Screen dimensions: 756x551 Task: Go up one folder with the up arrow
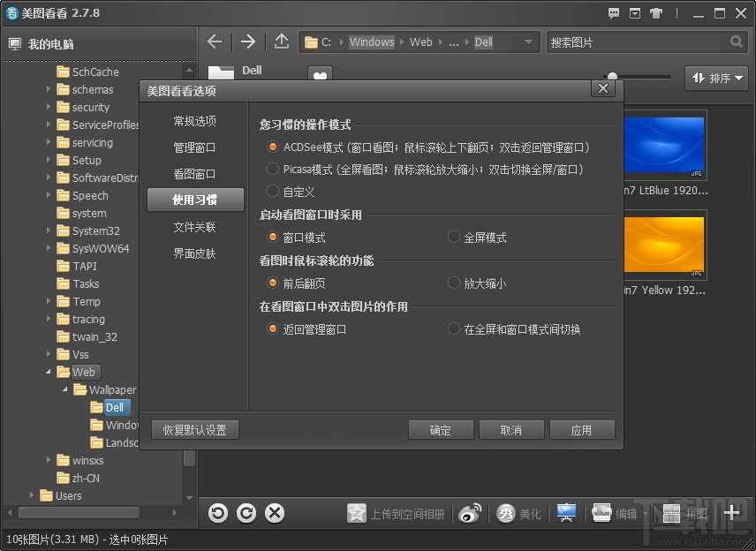281,42
